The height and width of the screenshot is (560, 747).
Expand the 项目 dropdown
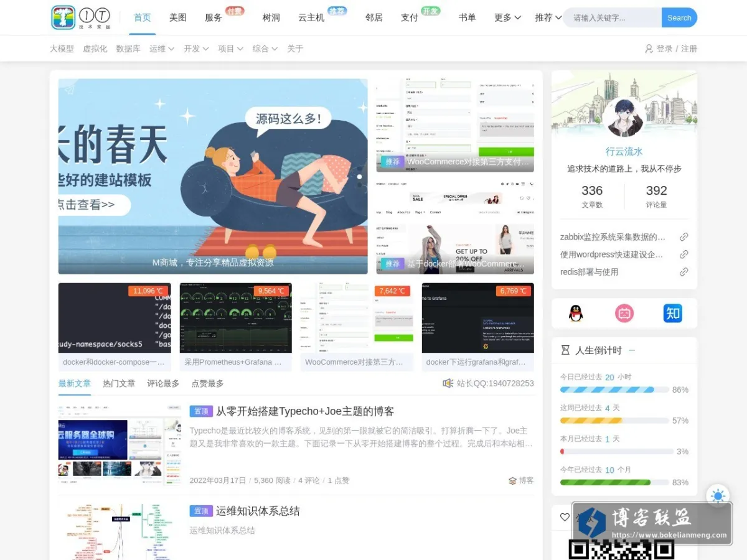coord(230,49)
